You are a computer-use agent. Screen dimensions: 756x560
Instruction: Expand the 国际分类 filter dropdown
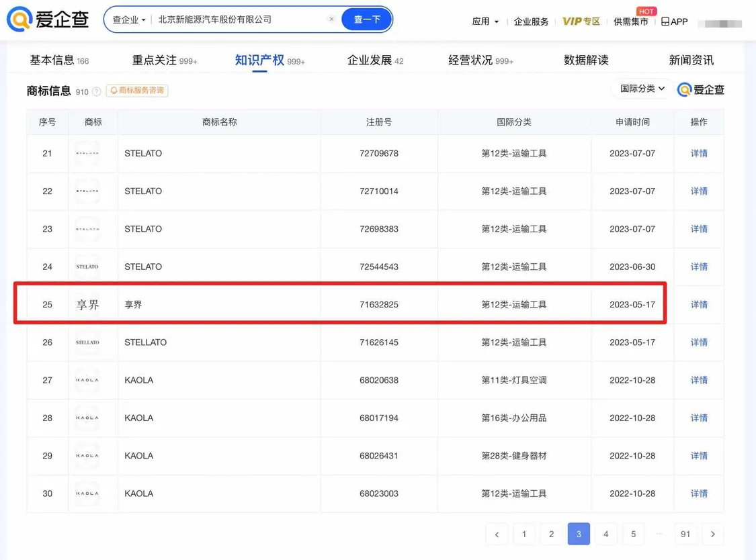point(642,89)
